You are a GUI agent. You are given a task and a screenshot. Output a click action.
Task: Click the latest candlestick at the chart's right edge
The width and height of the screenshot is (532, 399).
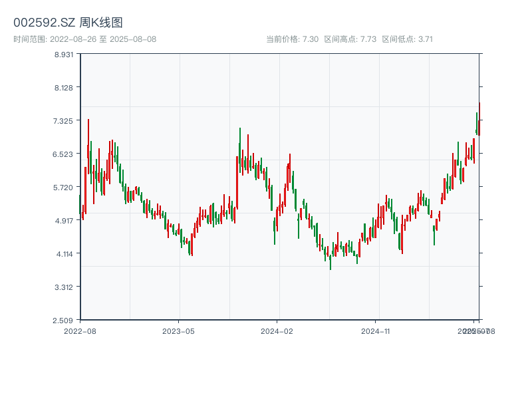tap(479, 120)
